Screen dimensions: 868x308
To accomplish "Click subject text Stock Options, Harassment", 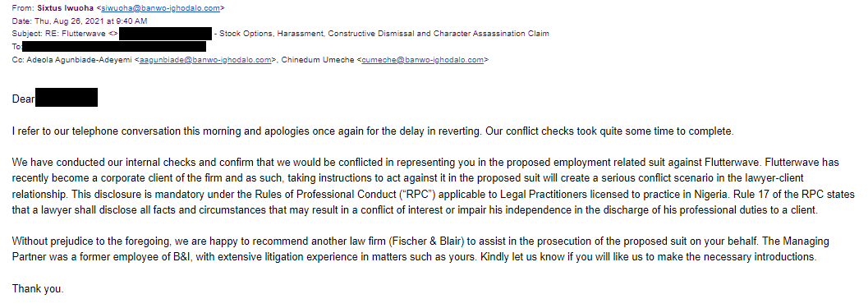I will pyautogui.click(x=272, y=34).
